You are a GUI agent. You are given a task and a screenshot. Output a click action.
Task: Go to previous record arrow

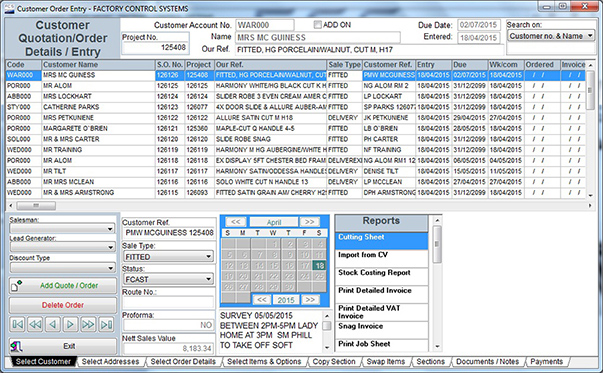[x=53, y=325]
